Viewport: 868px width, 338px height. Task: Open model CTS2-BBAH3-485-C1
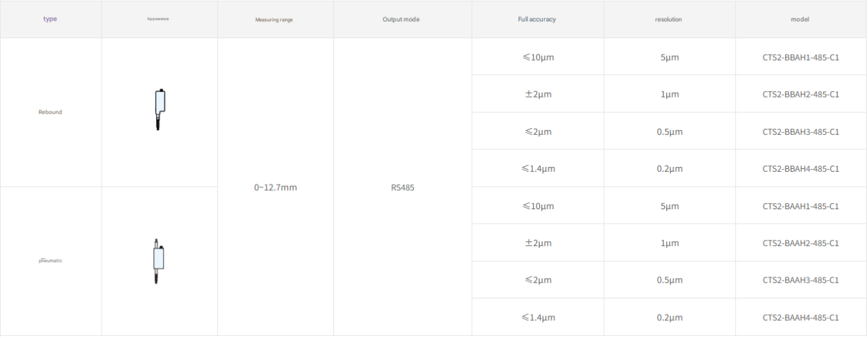pyautogui.click(x=800, y=132)
